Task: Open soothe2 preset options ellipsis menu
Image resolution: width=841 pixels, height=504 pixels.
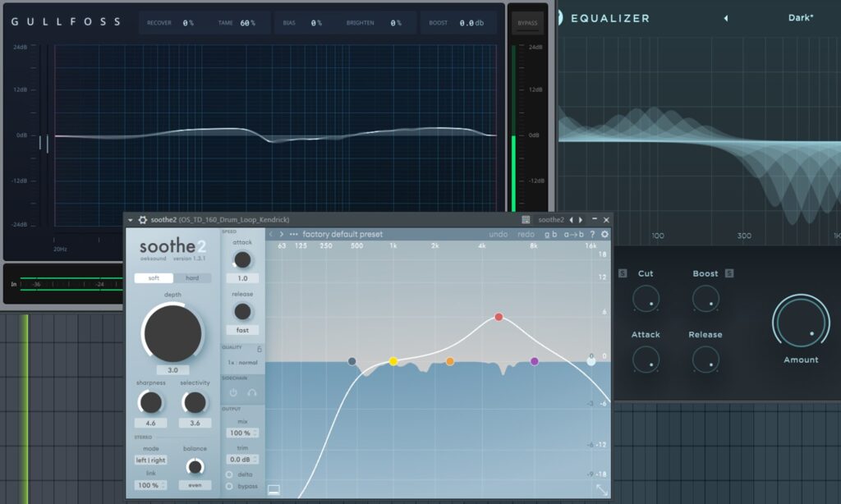Action: 293,234
